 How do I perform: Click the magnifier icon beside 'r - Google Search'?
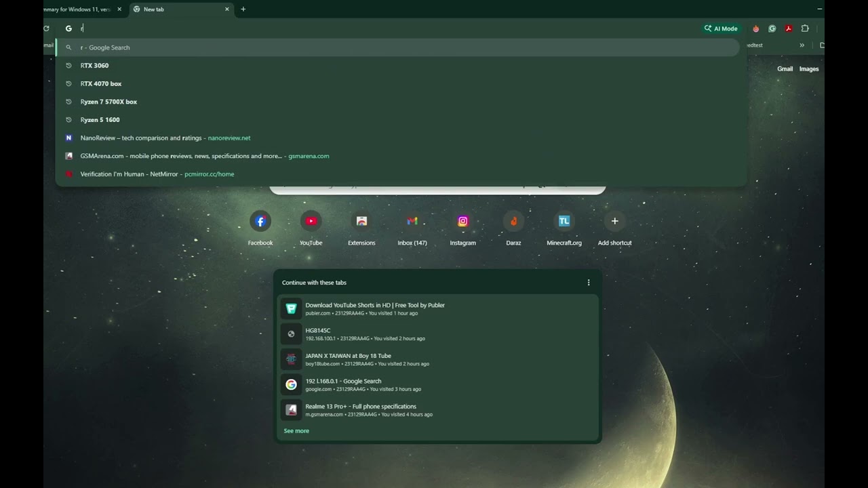coord(68,47)
